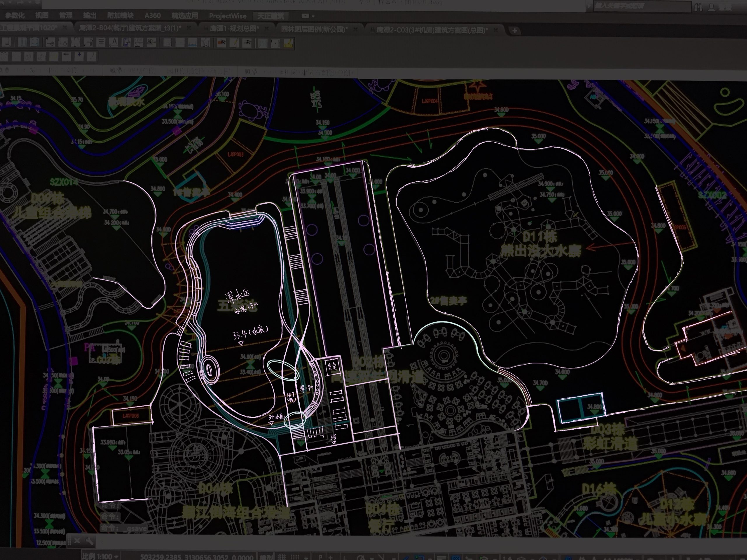Click the ribbon display toggle icon after 天正建筑

[x=305, y=16]
